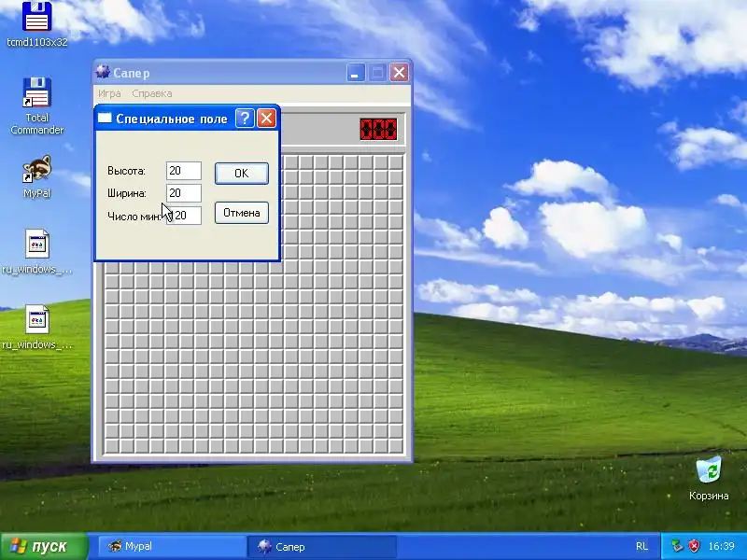This screenshot has height=560, width=747.
Task: Open the пуск Start button
Action: [x=44, y=546]
